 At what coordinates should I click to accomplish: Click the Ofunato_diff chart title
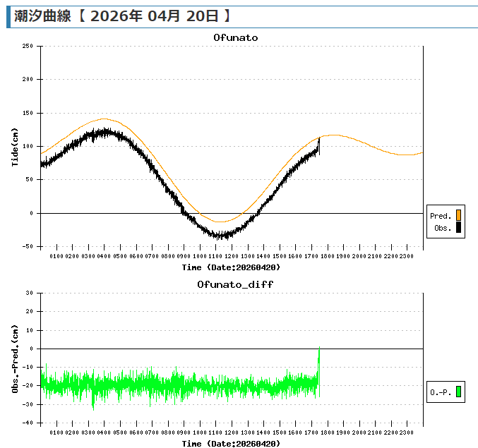click(235, 284)
